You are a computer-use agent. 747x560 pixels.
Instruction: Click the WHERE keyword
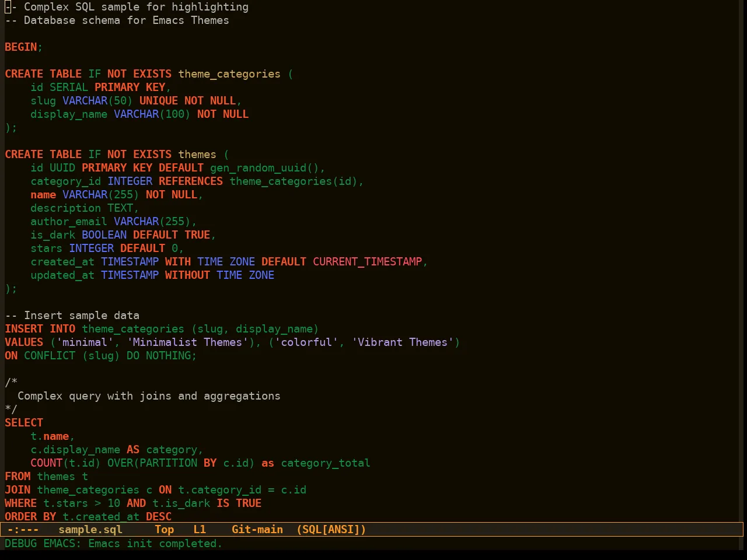[21, 503]
